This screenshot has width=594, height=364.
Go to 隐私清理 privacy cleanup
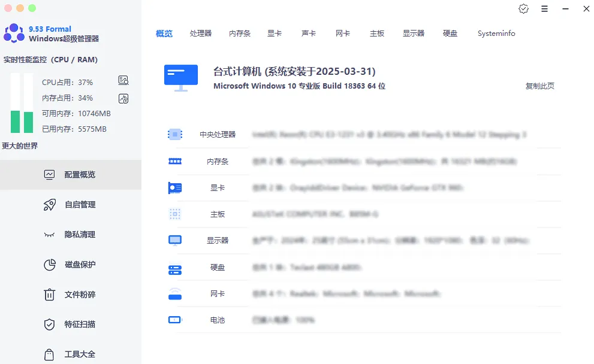pyautogui.click(x=71, y=235)
